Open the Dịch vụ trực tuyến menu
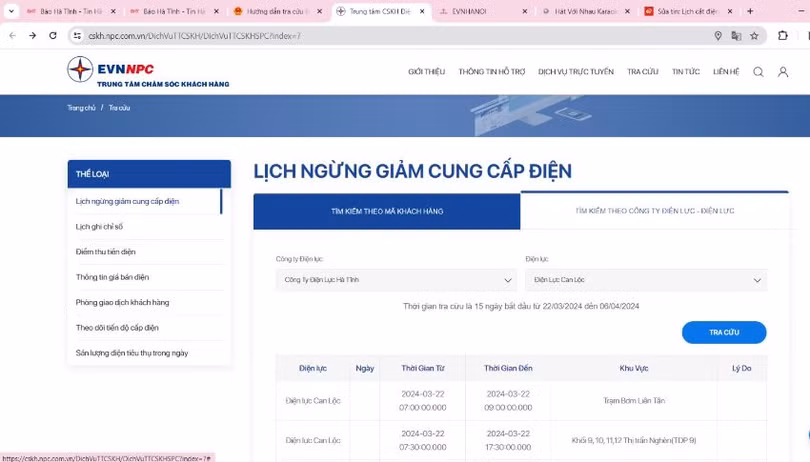The width and height of the screenshot is (810, 462). [x=575, y=72]
